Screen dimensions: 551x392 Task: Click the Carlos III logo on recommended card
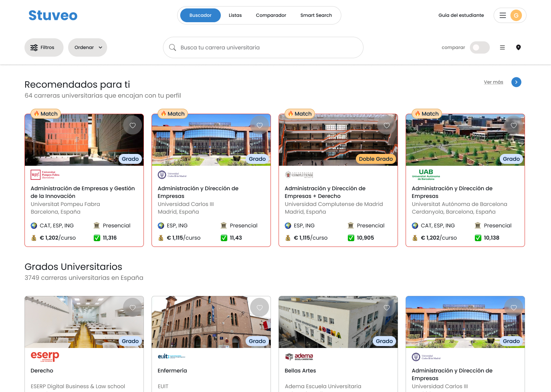pos(172,175)
